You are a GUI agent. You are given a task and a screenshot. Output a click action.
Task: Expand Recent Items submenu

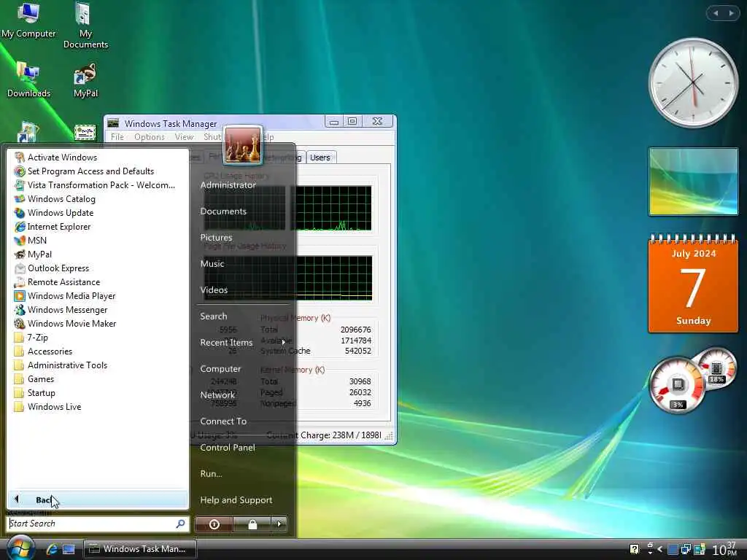coord(244,343)
